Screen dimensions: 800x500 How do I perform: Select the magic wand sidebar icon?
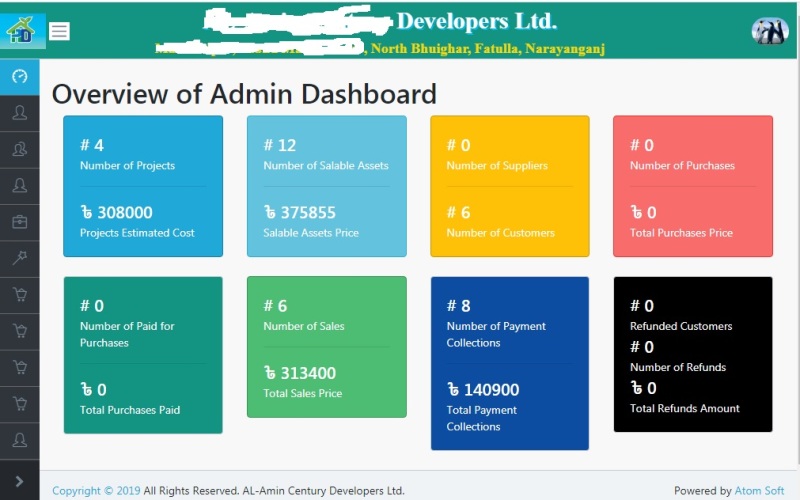(19, 258)
